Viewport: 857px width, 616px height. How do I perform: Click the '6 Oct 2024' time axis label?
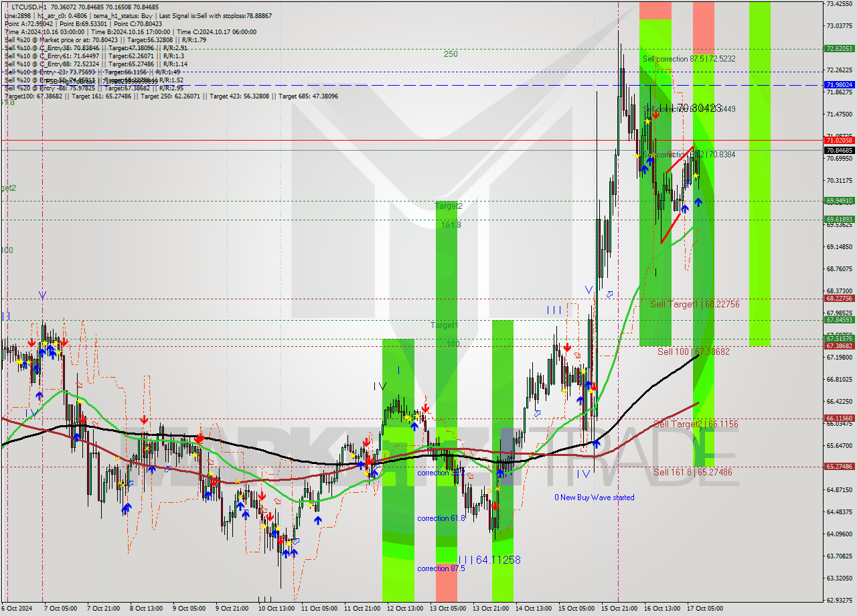tap(17, 609)
